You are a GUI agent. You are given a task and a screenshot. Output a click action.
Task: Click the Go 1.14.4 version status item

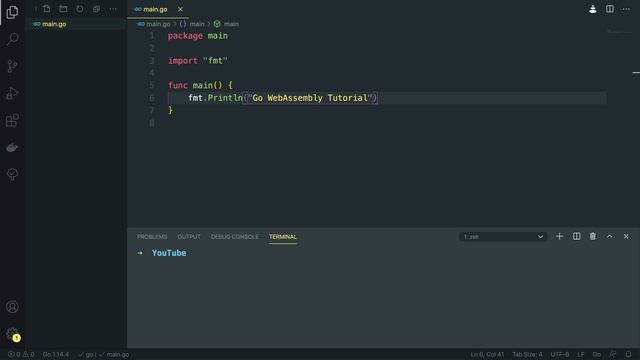[56, 354]
